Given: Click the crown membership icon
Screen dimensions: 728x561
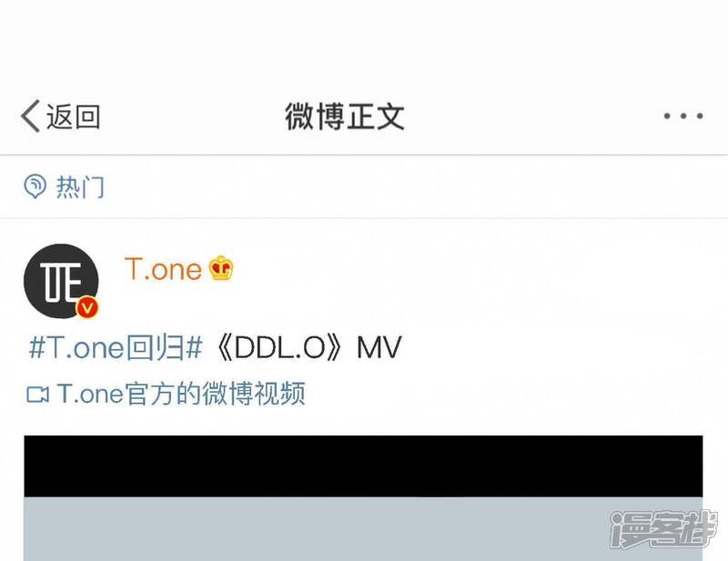Looking at the screenshot, I should 221,268.
